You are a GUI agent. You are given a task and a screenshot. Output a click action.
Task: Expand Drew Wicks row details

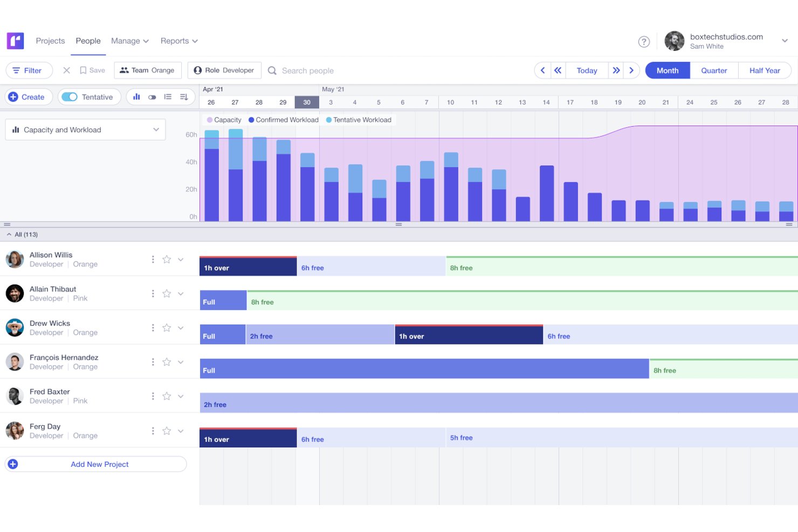(x=181, y=328)
